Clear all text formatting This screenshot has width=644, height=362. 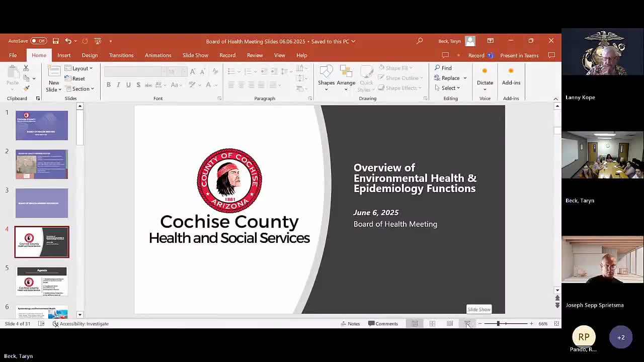[215, 72]
